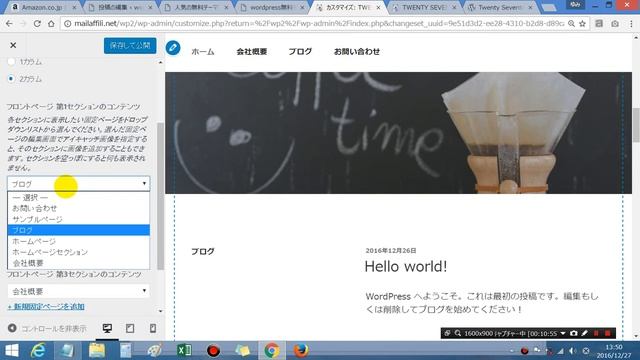Switch to the Twenty Seven browser tab
The width and height of the screenshot is (640, 360).
tap(500, 7)
